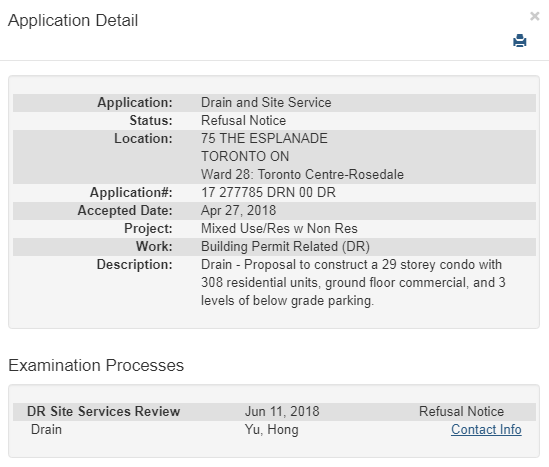Select the 'Drain and Site Service' application value
Screen dimensions: 549x467
click(x=266, y=103)
